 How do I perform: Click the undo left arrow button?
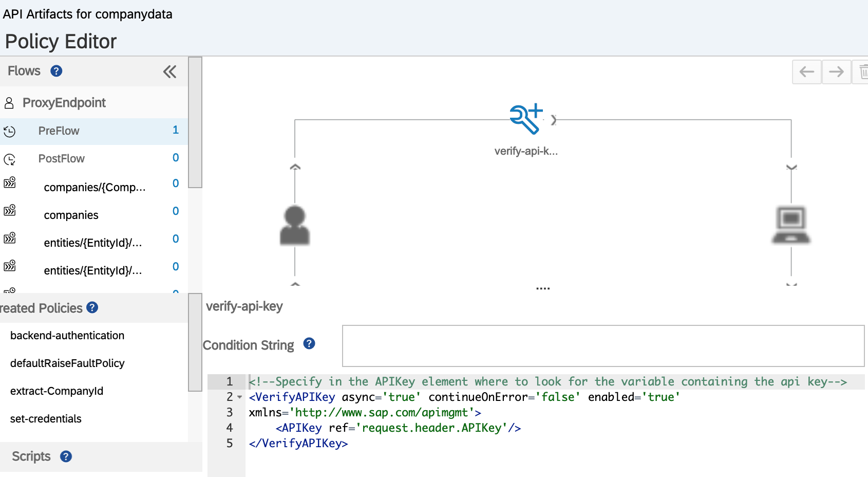[x=807, y=71]
